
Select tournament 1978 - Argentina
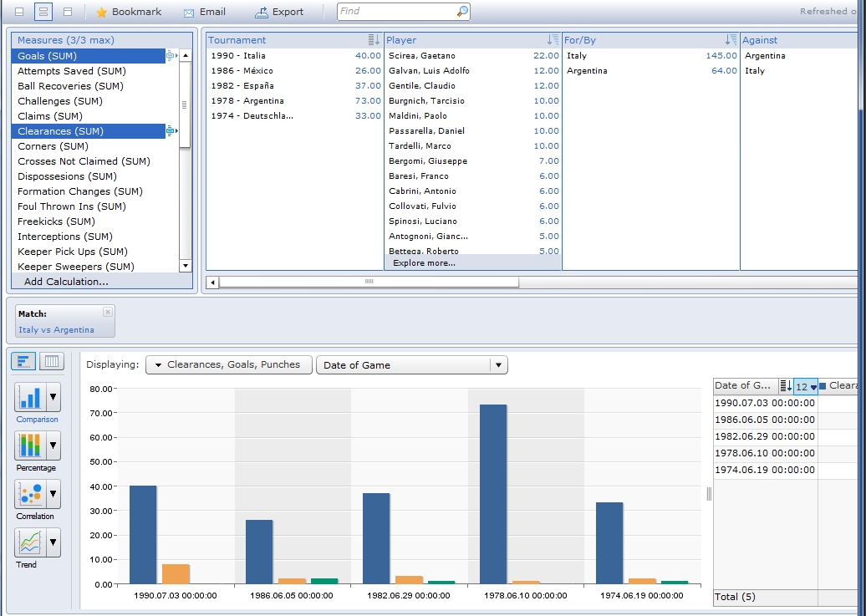click(x=295, y=101)
